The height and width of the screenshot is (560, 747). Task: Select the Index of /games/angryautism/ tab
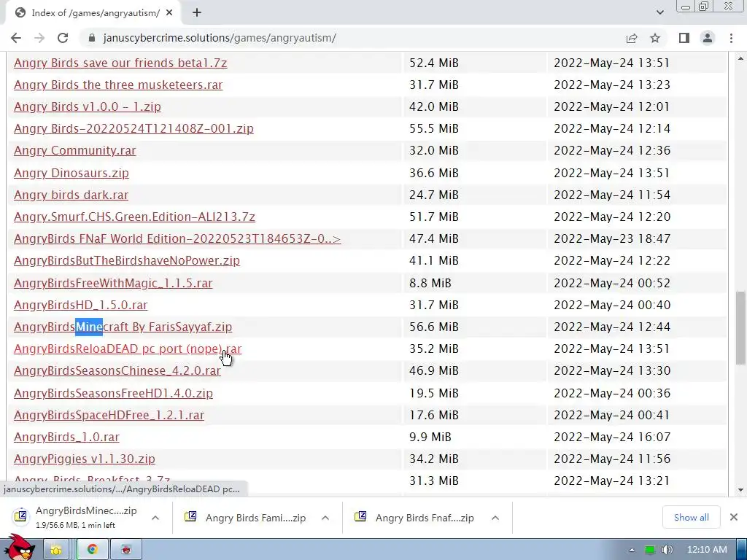93,13
